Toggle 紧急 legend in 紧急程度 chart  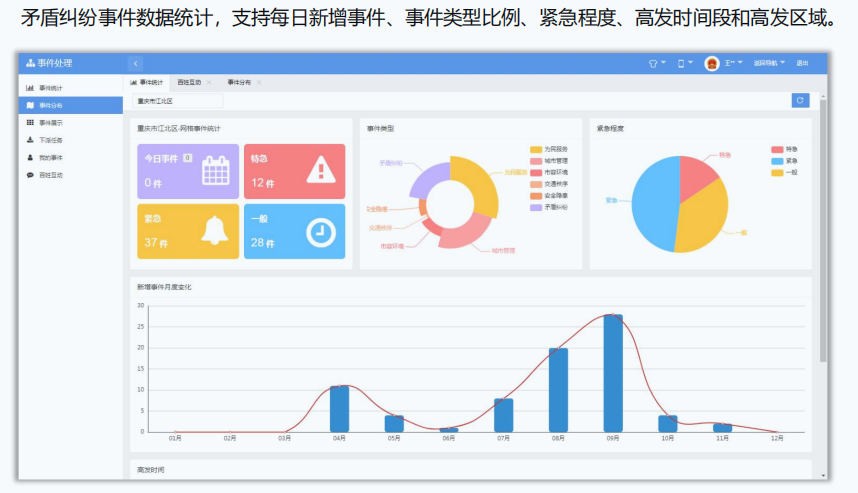(x=784, y=161)
